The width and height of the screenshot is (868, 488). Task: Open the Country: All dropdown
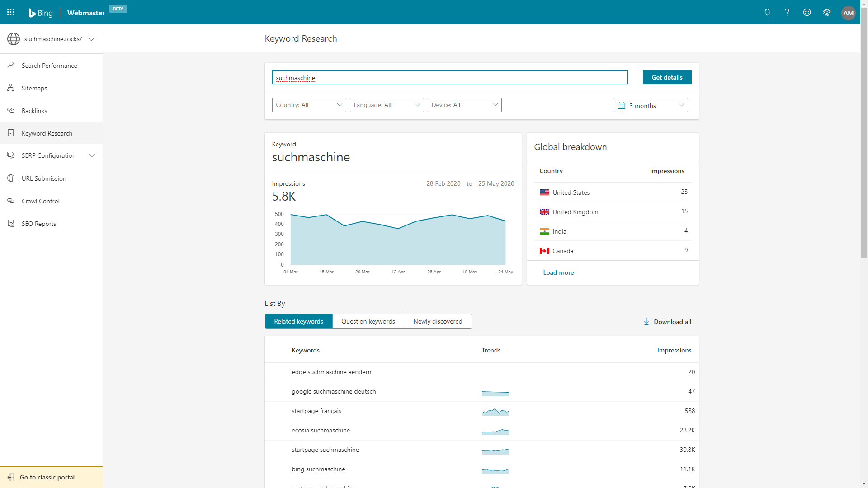(x=309, y=105)
